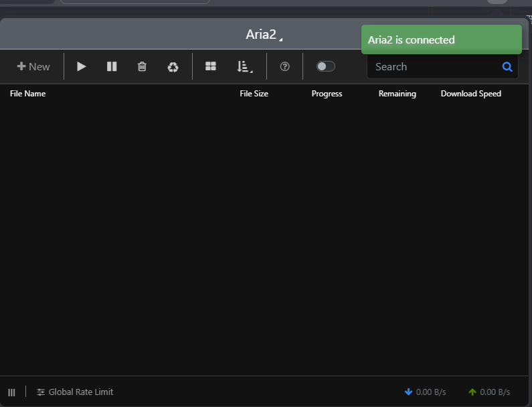Click the blue search magnifier icon
Image resolution: width=532 pixels, height=407 pixels.
pyautogui.click(x=507, y=67)
